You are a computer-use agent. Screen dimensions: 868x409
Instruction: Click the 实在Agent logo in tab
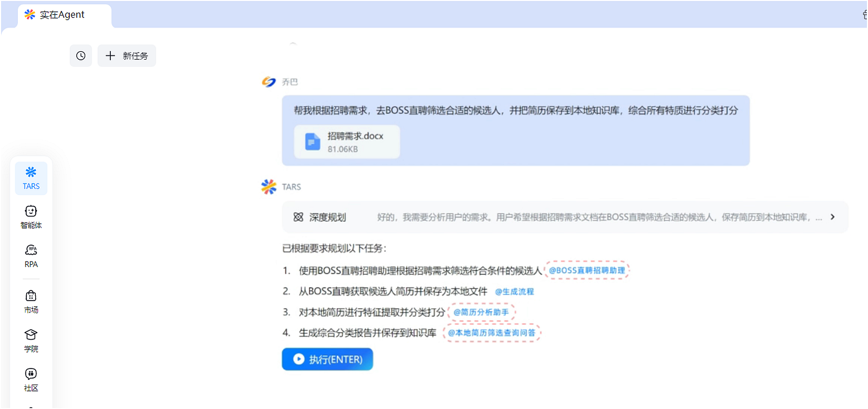pos(30,15)
